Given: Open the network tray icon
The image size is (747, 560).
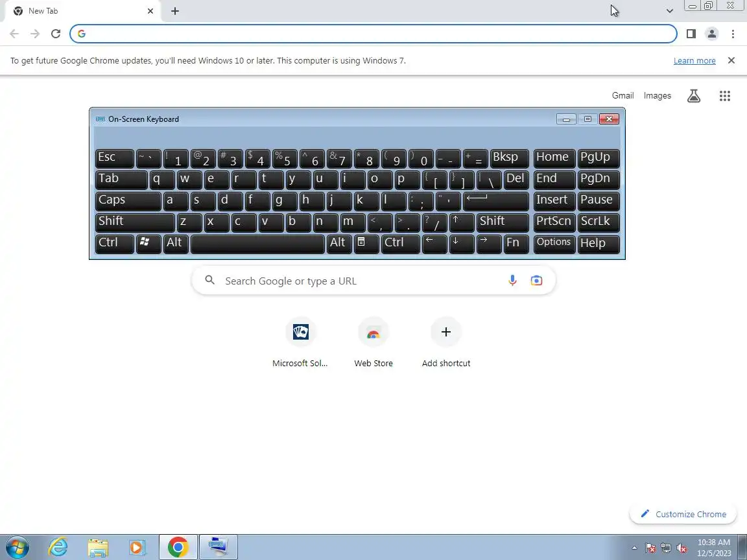Looking at the screenshot, I should pyautogui.click(x=666, y=548).
